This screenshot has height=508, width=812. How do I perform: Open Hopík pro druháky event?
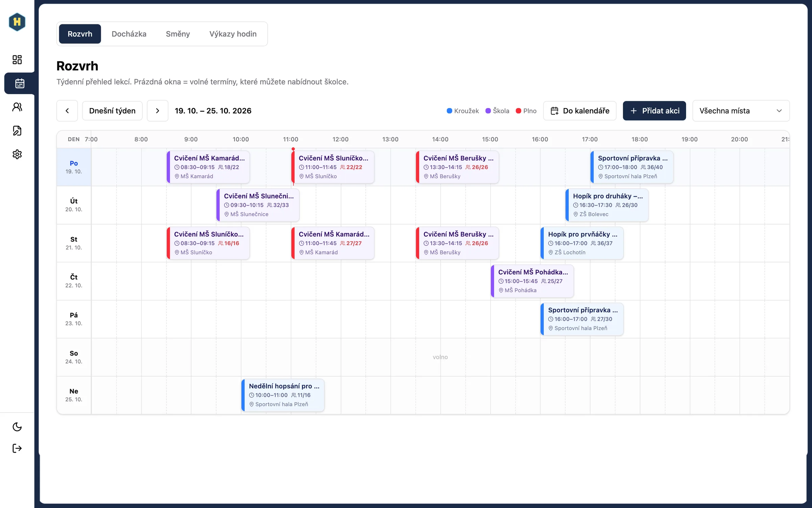607,205
